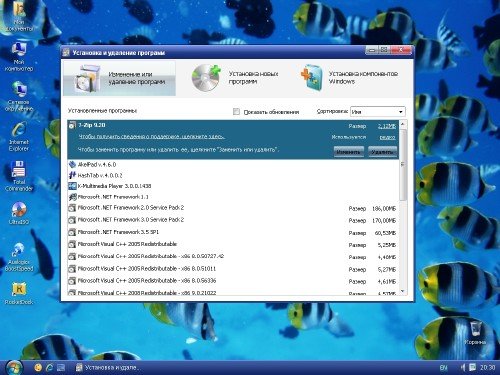Click the .NET Framework 3.5 SP1 icon
Viewport: 500px width, 375px height.
click(72, 232)
